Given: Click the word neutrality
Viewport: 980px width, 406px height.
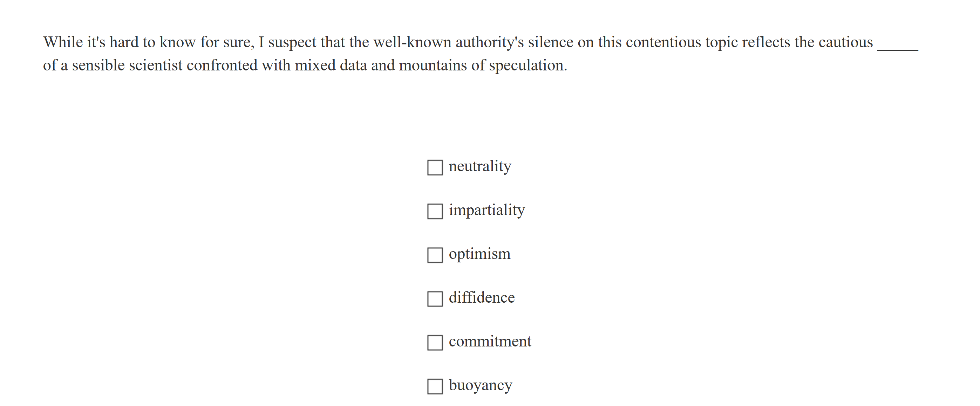Looking at the screenshot, I should [x=480, y=166].
